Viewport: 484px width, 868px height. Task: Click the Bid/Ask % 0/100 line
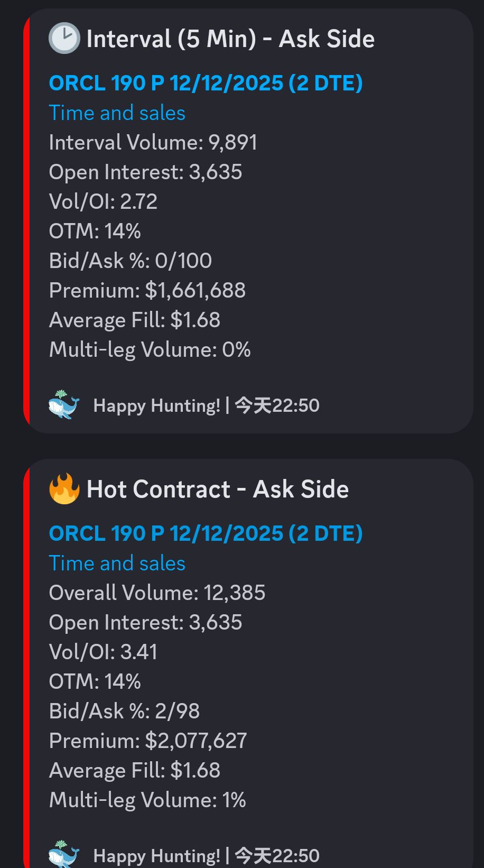click(130, 261)
